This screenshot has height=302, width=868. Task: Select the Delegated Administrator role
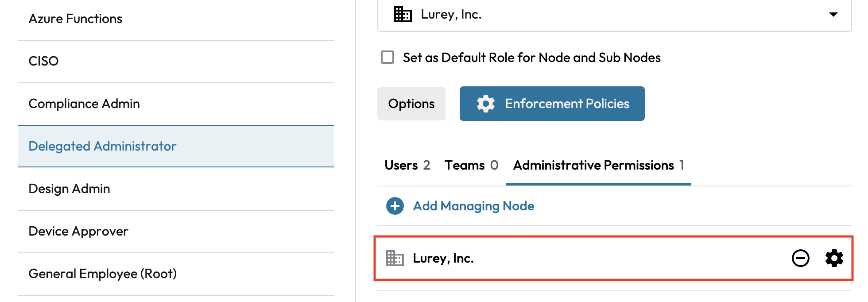(x=102, y=146)
